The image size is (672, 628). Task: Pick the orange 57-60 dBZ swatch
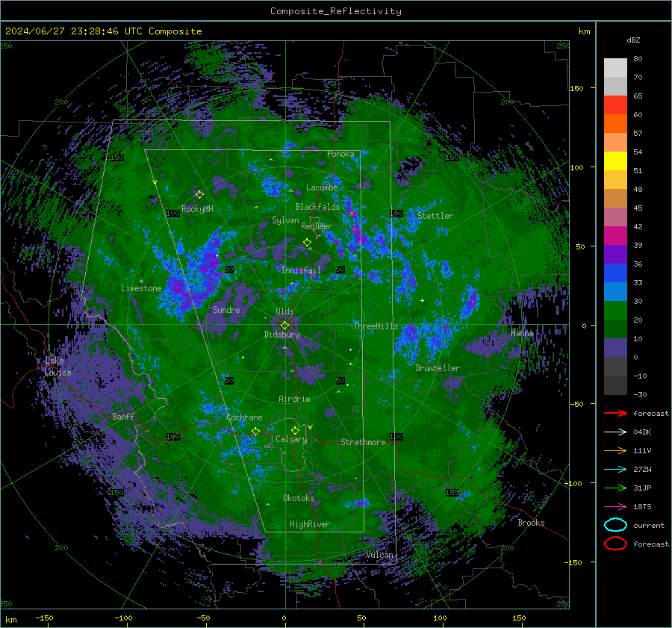[615, 124]
